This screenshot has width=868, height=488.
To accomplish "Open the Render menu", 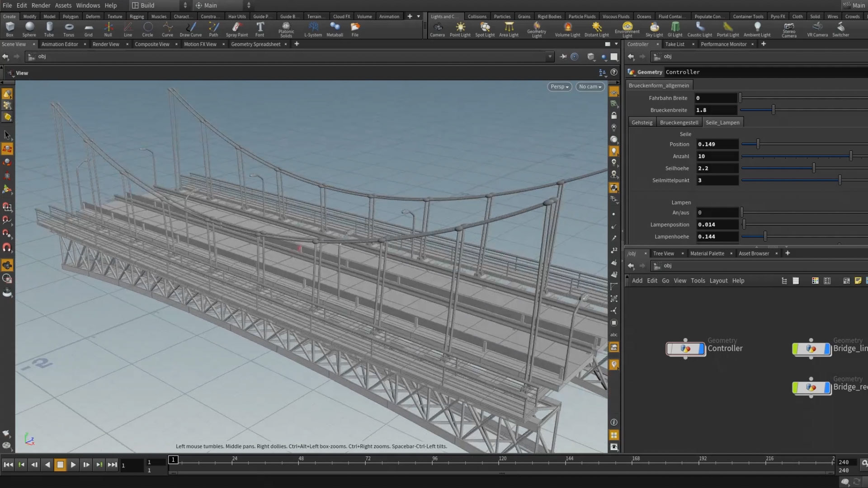I will (41, 5).
